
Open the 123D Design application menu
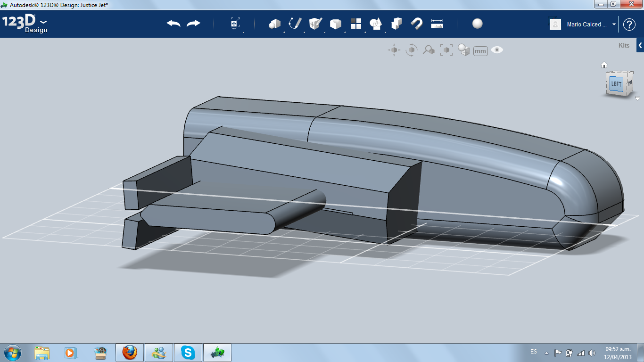25,24
